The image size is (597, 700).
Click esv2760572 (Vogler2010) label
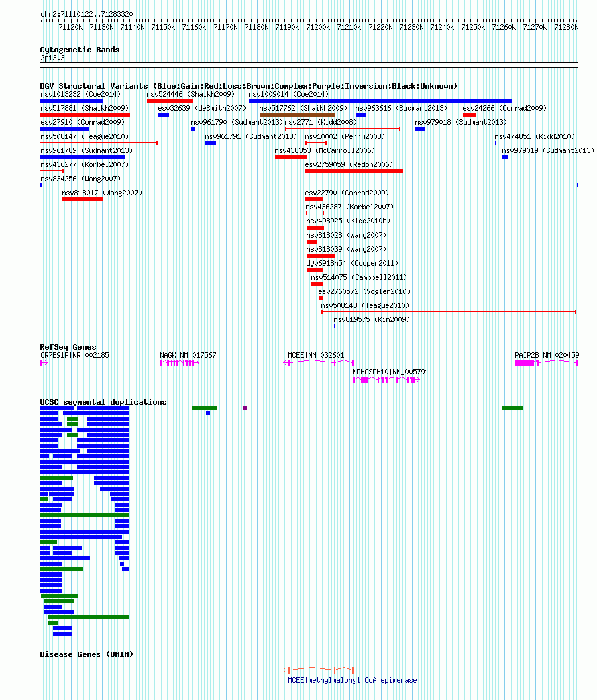364,291
